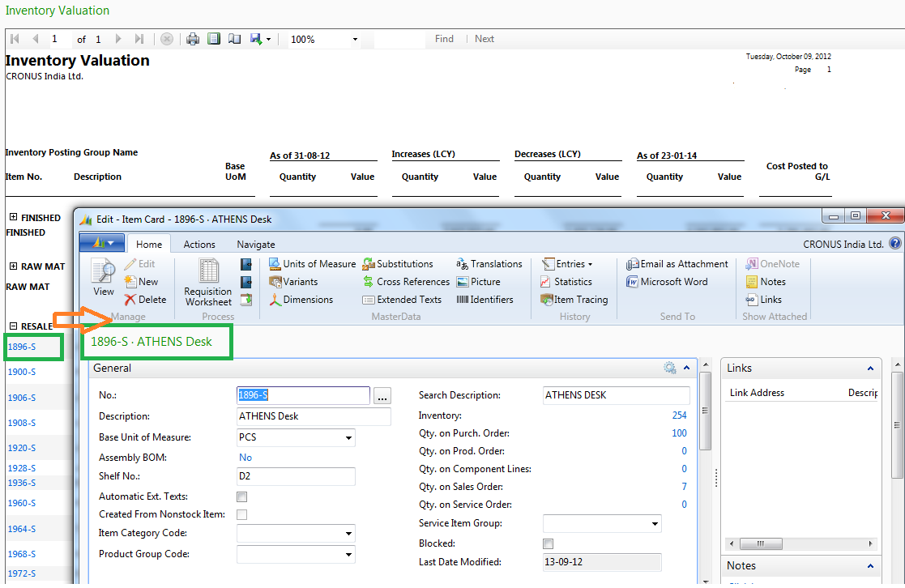Send item card via Email as Attachment
Image resolution: width=905 pixels, height=588 pixels.
coord(677,264)
